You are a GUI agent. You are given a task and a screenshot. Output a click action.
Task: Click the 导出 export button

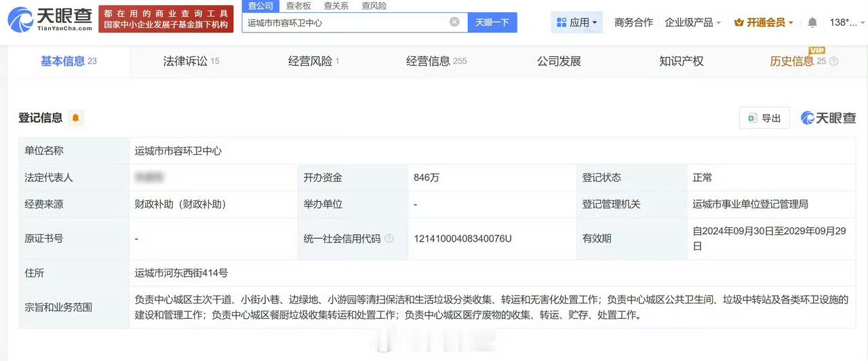(x=764, y=118)
